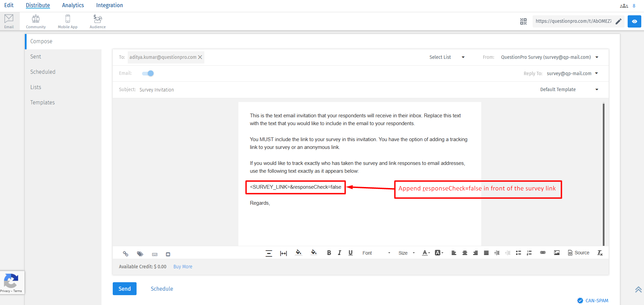Click the Subject field with Survey Invitation
The image size is (644, 305).
pos(157,90)
